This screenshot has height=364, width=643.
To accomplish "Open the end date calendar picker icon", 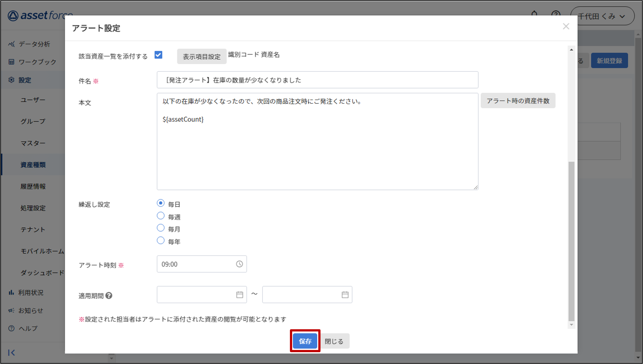I will [345, 295].
